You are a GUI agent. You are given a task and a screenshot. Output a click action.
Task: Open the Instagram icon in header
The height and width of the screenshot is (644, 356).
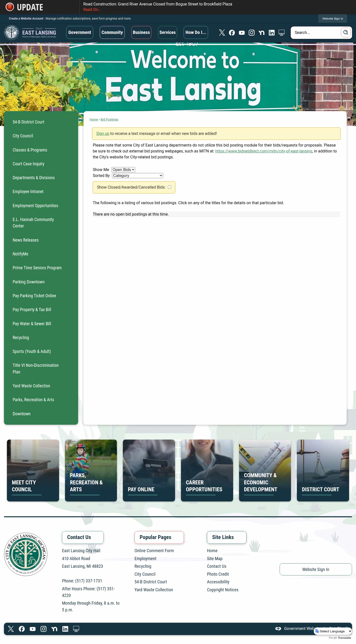pyautogui.click(x=252, y=32)
